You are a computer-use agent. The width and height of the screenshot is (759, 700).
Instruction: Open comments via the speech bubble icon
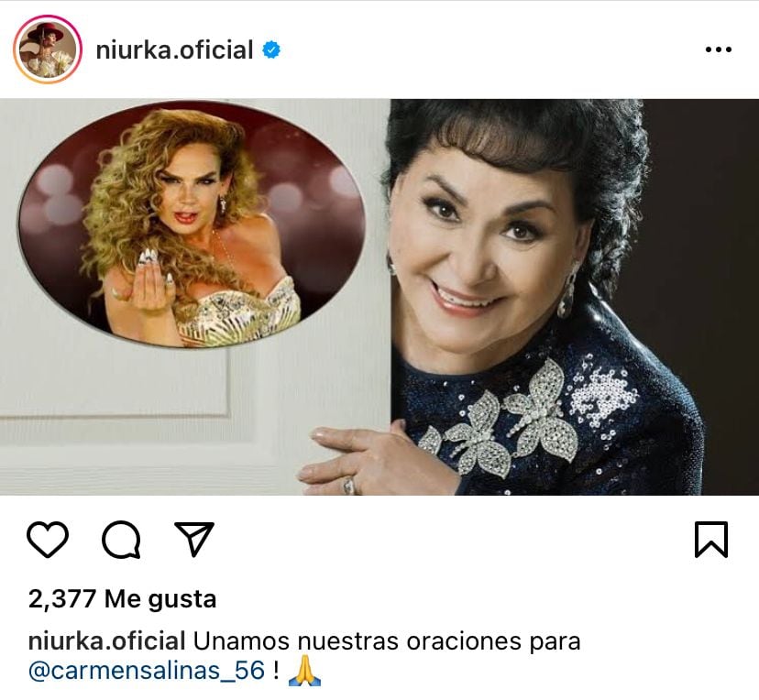coord(122,540)
